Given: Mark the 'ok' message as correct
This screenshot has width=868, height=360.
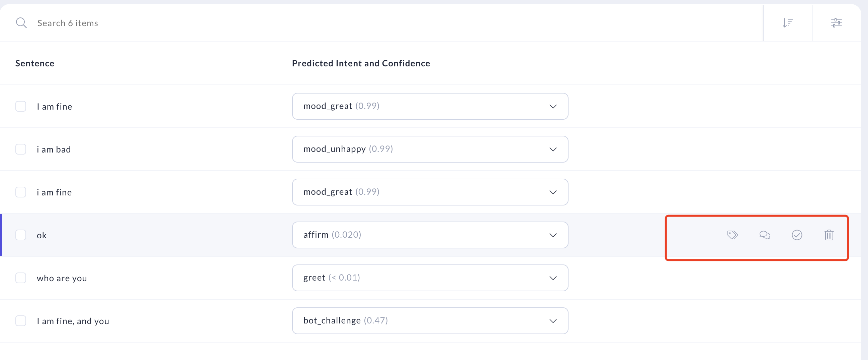Looking at the screenshot, I should click(797, 235).
